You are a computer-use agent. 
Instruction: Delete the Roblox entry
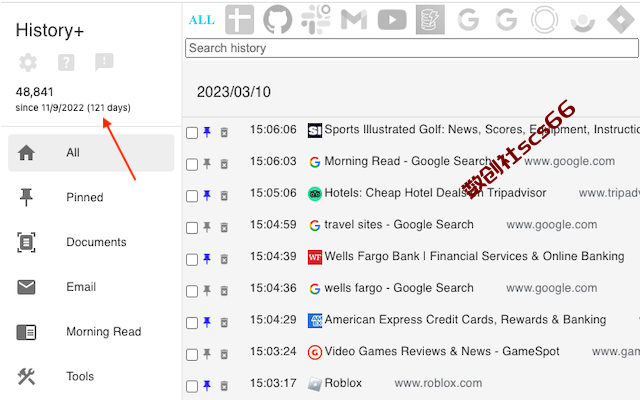pyautogui.click(x=224, y=386)
